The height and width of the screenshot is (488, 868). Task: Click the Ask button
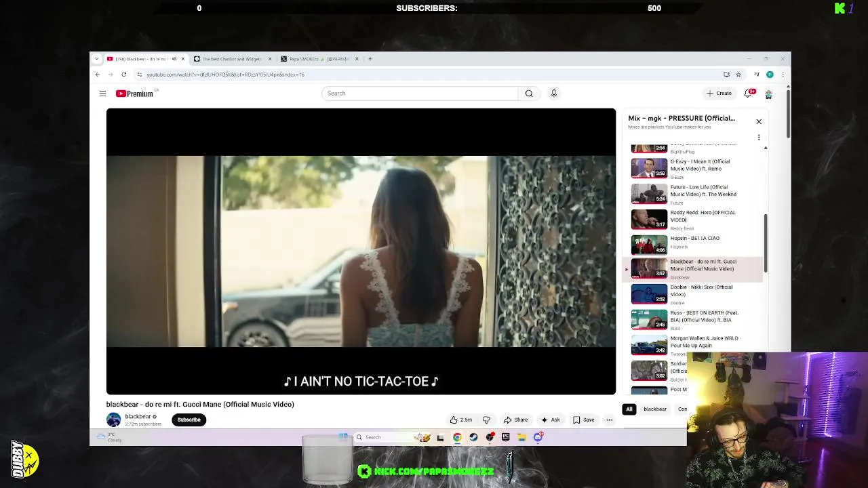pos(551,420)
